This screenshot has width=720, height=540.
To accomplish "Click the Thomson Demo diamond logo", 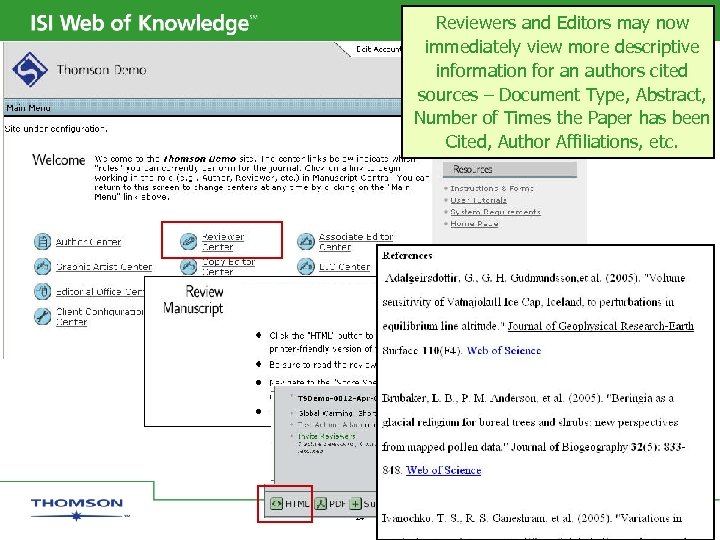I will [x=30, y=70].
